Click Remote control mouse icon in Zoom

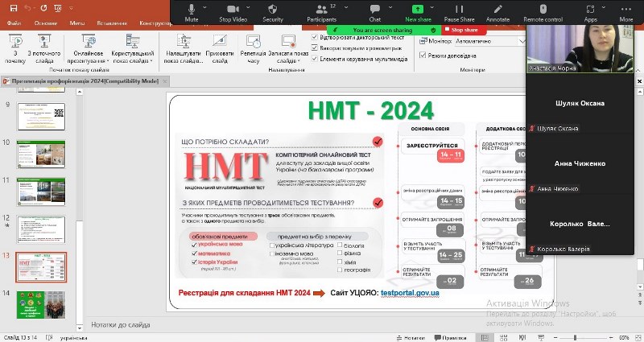pos(543,13)
